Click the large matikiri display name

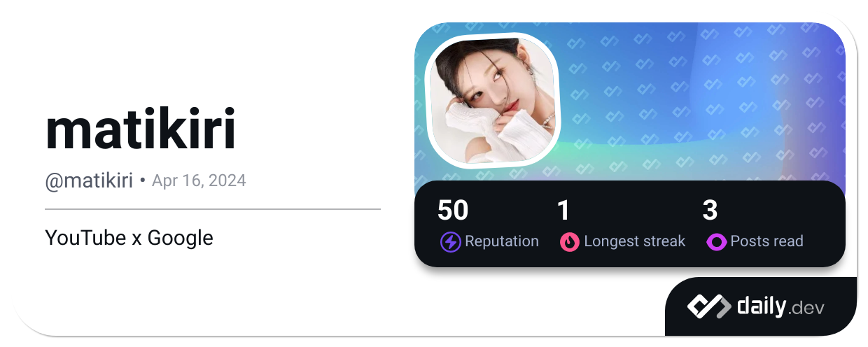(140, 131)
